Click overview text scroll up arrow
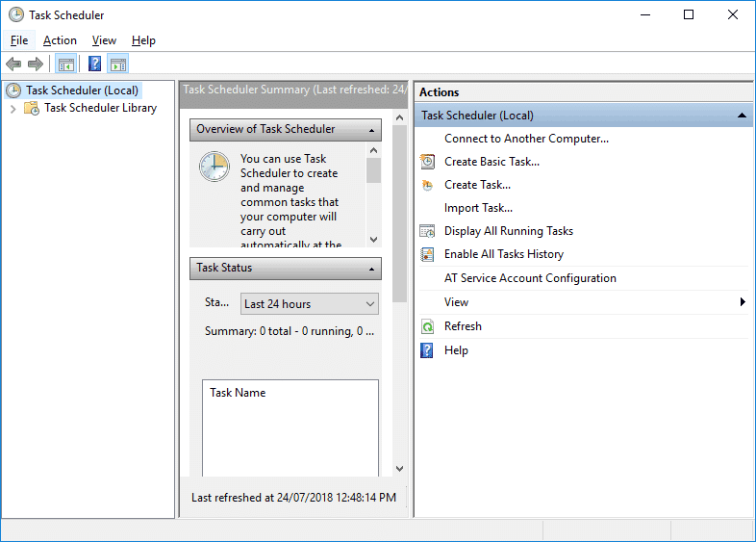756x542 pixels. click(x=373, y=150)
